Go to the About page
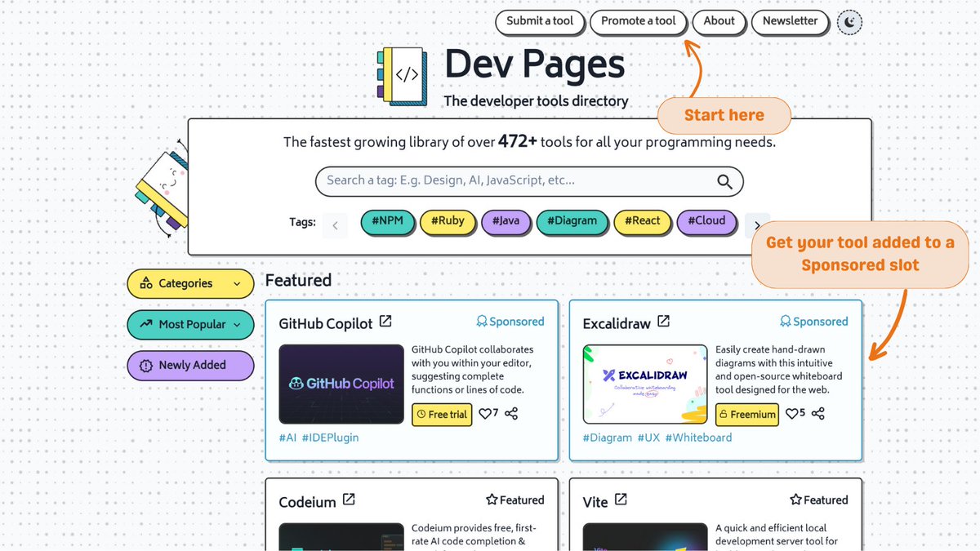 pos(719,21)
